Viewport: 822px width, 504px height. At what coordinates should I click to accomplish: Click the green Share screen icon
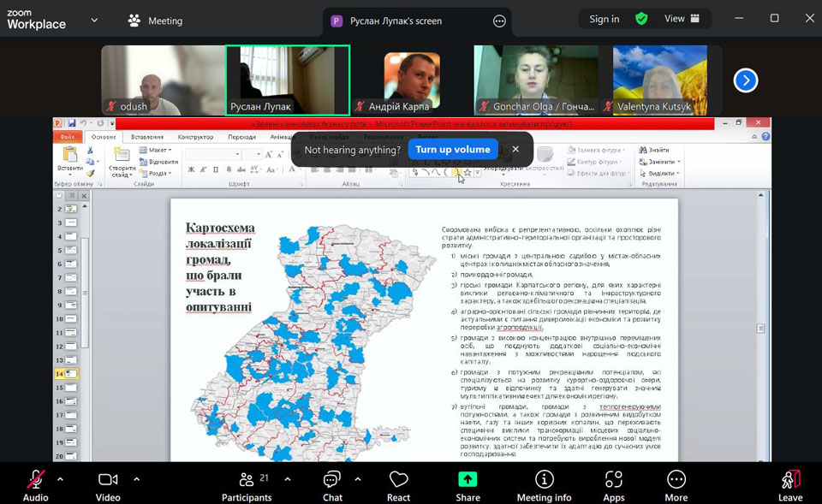pos(468,479)
